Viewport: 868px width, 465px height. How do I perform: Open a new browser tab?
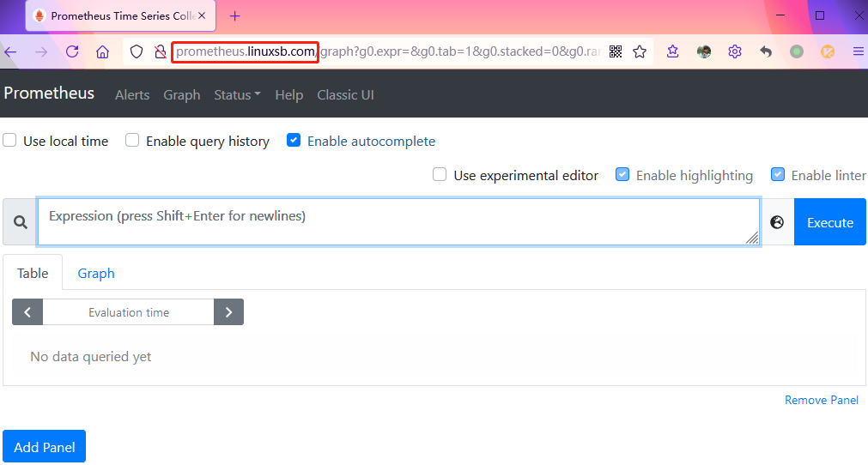234,16
